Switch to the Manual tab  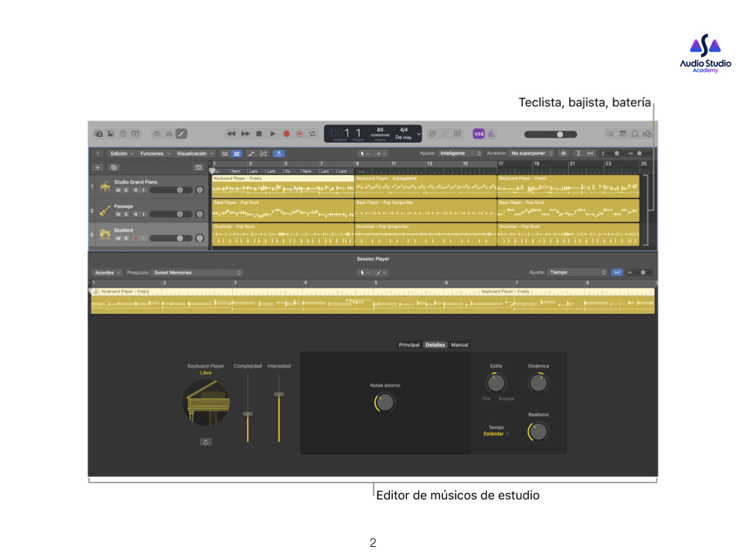point(460,345)
